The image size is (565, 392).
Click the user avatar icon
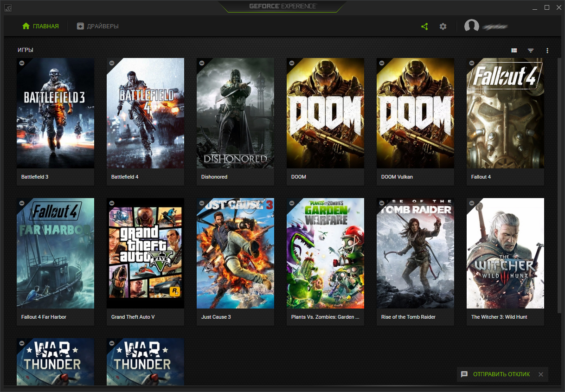point(472,26)
